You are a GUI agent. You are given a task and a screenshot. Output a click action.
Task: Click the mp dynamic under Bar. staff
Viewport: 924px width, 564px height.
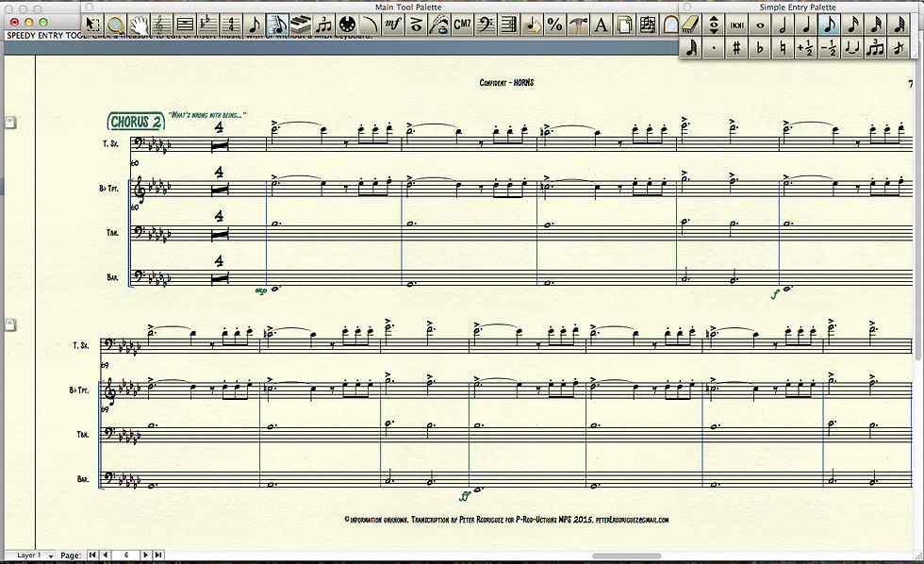tap(260, 290)
